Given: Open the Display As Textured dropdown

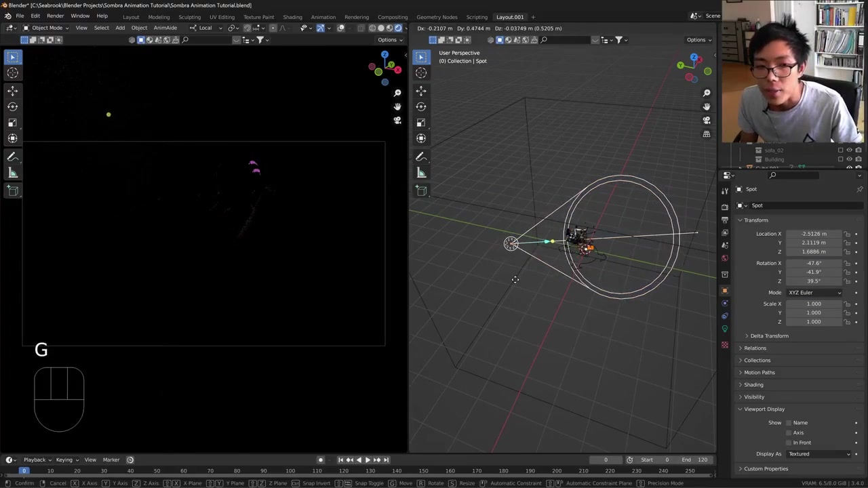Looking at the screenshot, I should click(818, 454).
